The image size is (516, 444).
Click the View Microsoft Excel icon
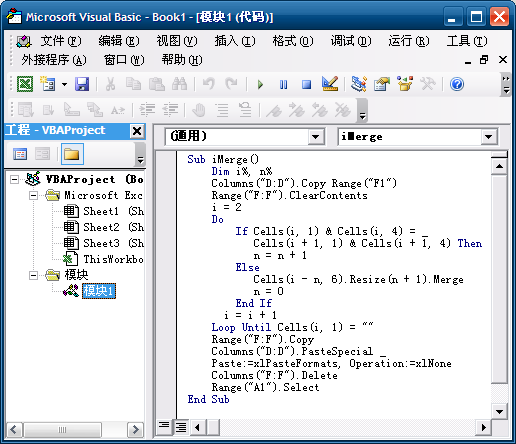(25, 84)
